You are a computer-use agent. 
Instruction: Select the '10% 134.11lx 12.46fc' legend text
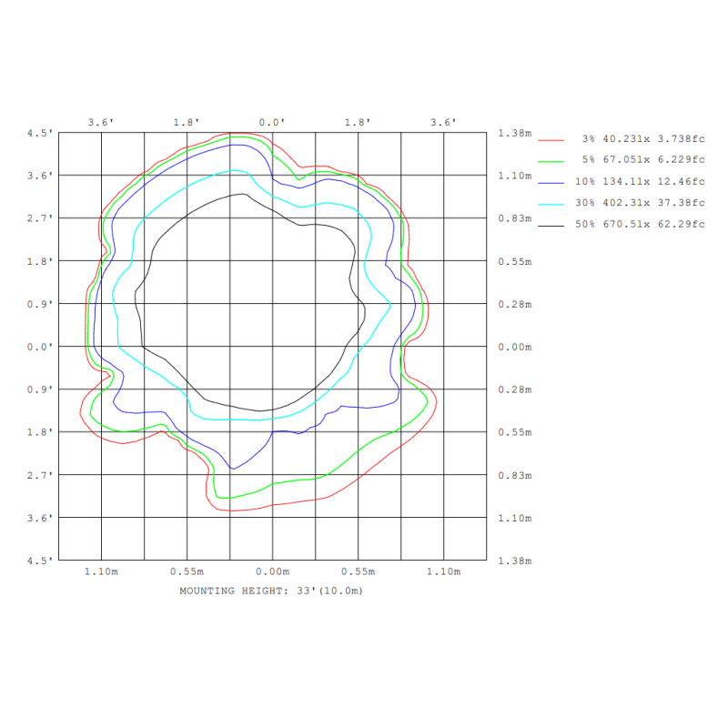click(x=640, y=181)
